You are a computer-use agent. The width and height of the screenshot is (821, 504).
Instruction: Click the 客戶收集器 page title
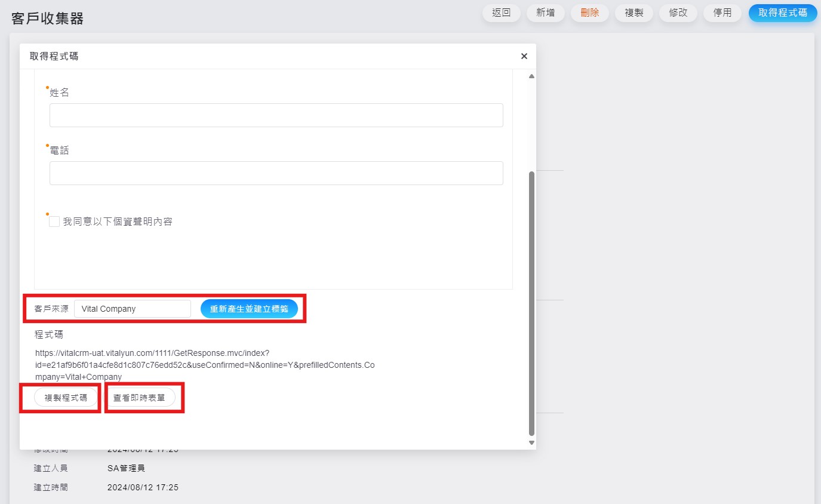[47, 19]
